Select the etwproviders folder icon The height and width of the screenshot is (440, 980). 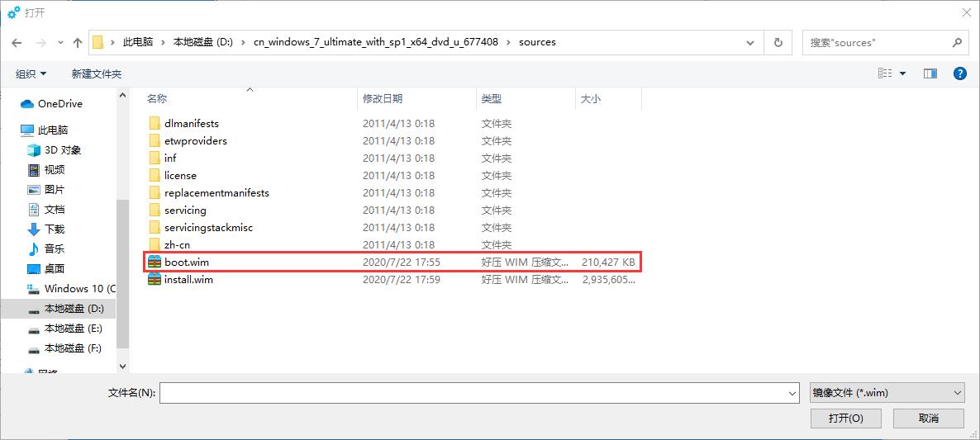(x=155, y=141)
